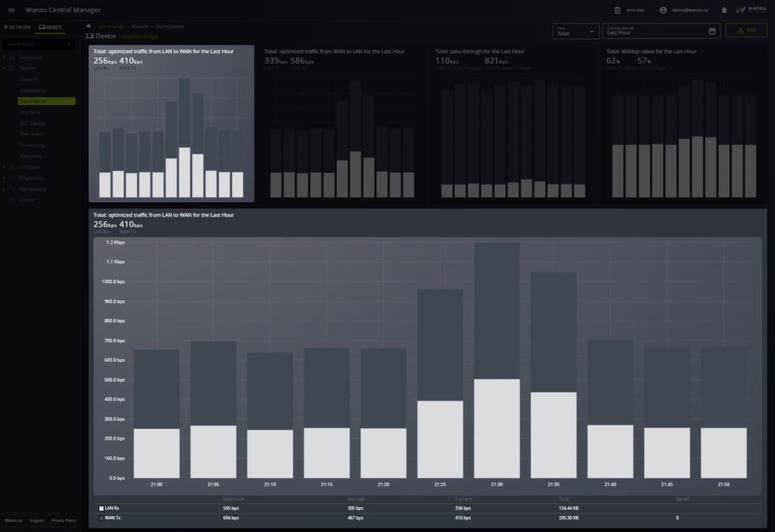Click the user account avatar icon
This screenshot has height=532, width=775.
[x=663, y=10]
